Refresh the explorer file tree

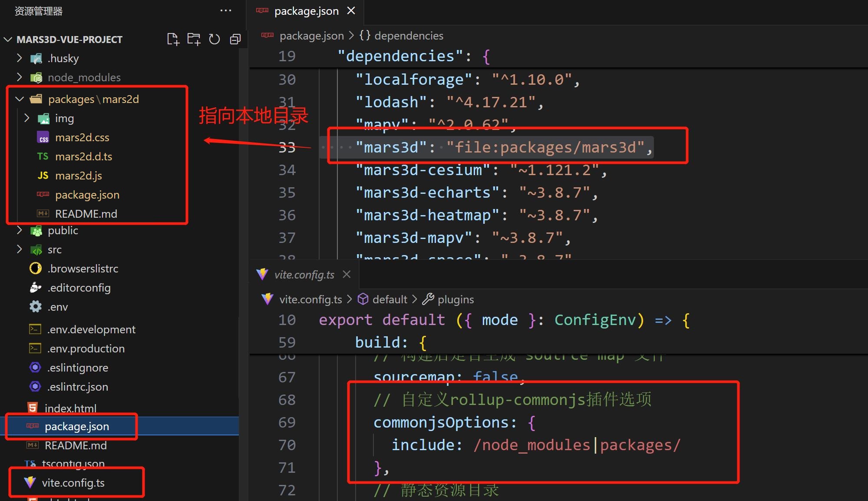(x=215, y=39)
